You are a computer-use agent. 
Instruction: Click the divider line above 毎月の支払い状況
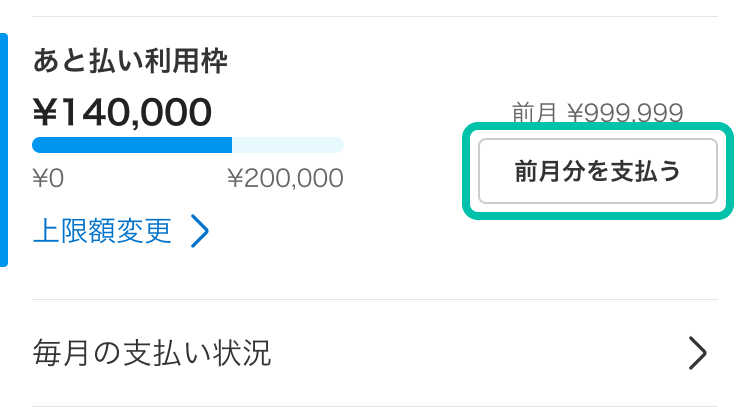[x=375, y=299]
